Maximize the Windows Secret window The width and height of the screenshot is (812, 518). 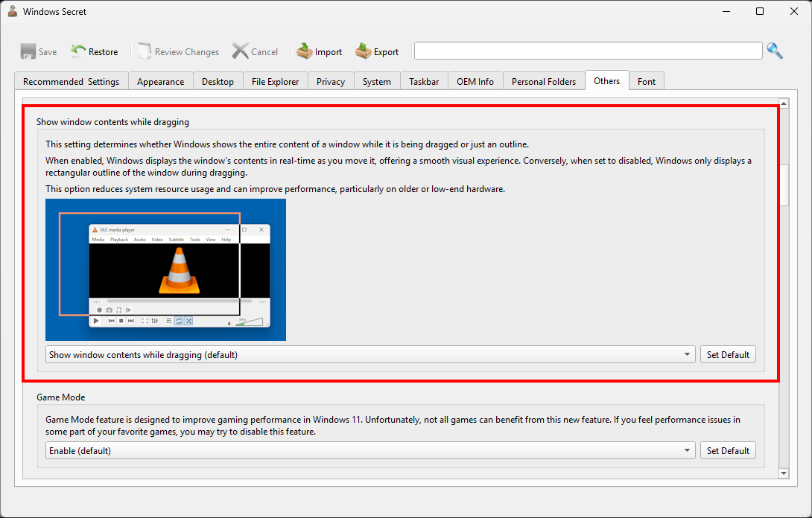click(760, 11)
